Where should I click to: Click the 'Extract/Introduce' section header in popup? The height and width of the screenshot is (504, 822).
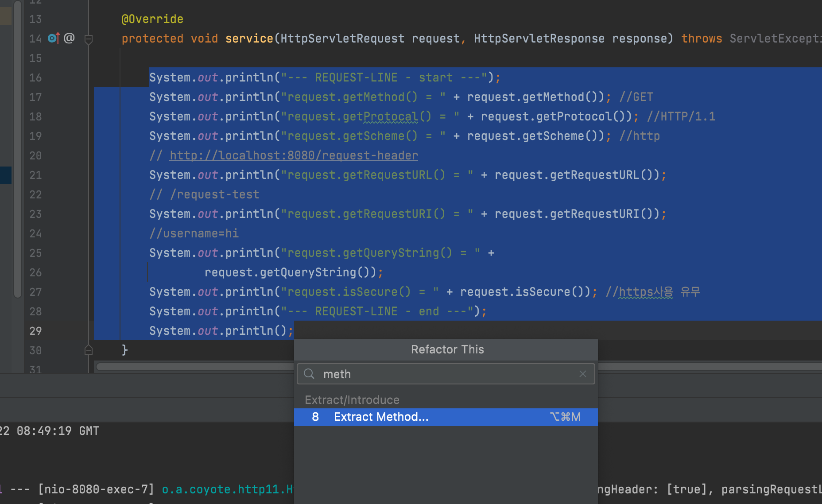(352, 400)
